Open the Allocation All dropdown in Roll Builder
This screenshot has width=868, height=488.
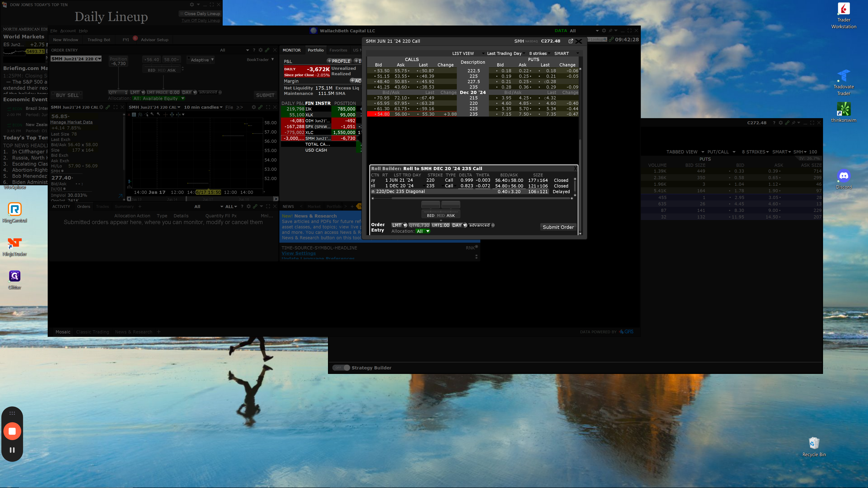[423, 231]
